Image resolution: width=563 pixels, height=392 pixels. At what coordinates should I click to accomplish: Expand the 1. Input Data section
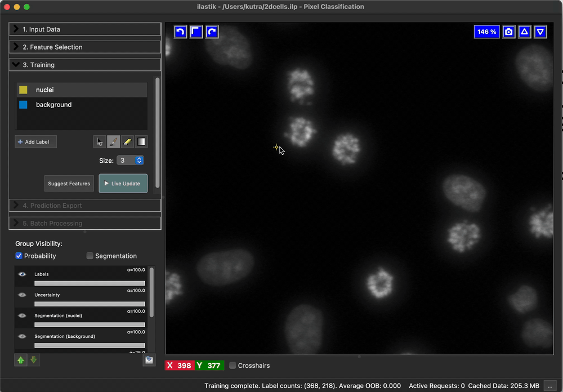click(x=85, y=29)
